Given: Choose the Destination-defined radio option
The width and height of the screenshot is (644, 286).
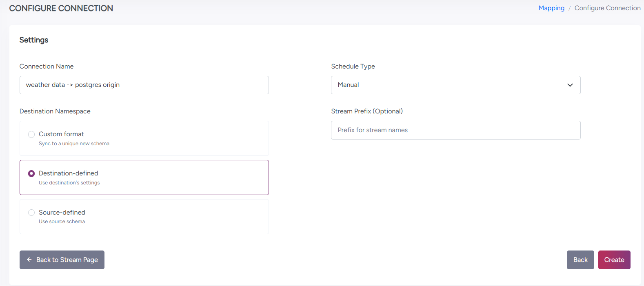Looking at the screenshot, I should (x=31, y=173).
